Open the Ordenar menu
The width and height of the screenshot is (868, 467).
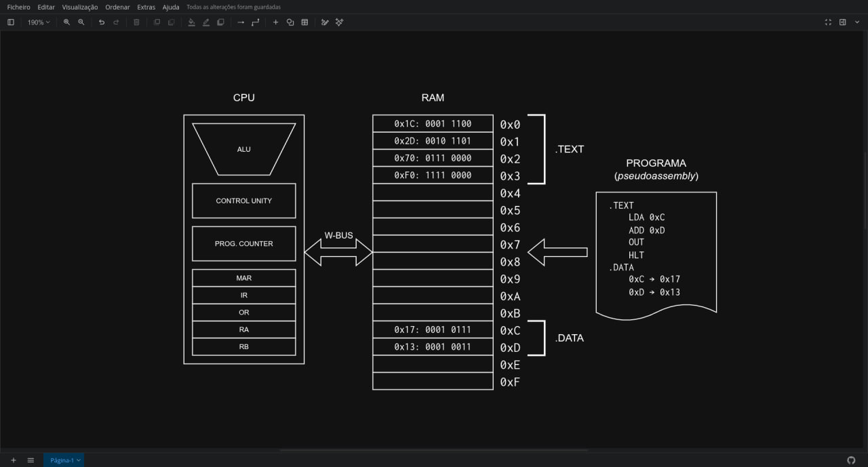point(117,7)
